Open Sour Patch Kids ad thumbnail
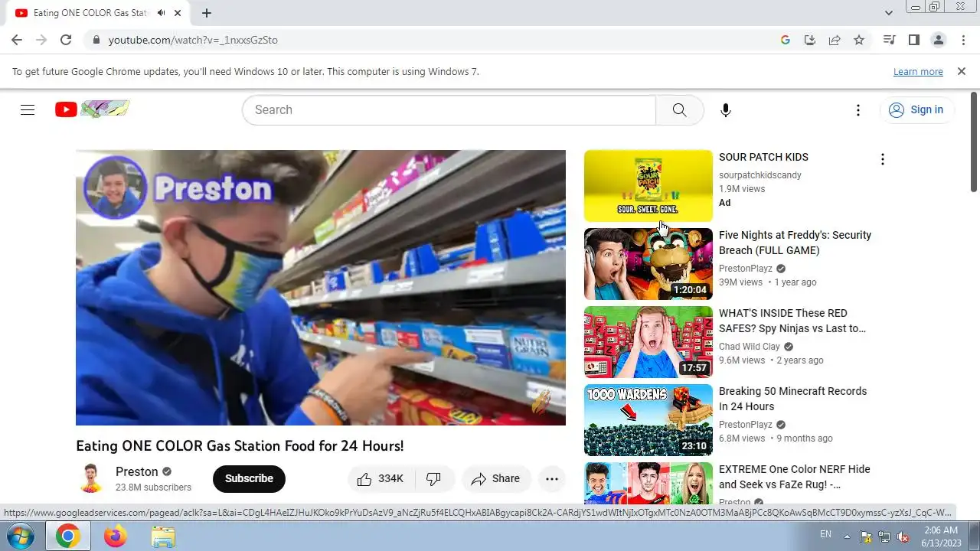The image size is (980, 551). pos(648,186)
